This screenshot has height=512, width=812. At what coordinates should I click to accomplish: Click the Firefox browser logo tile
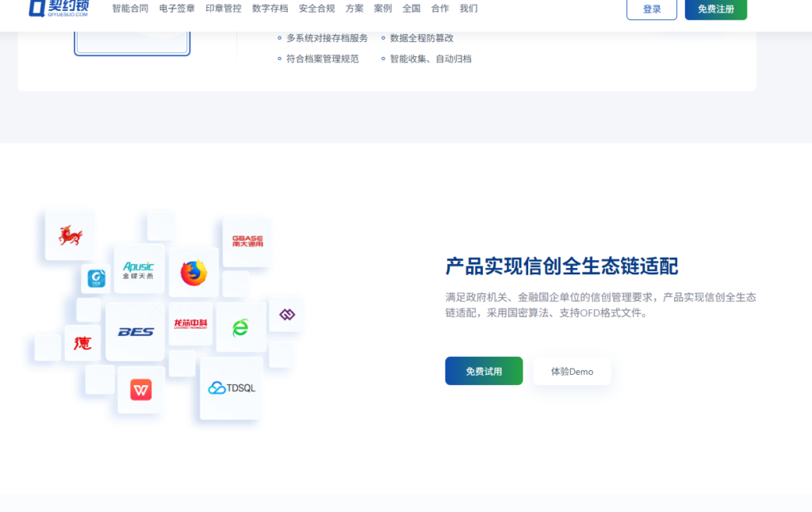[x=193, y=273]
